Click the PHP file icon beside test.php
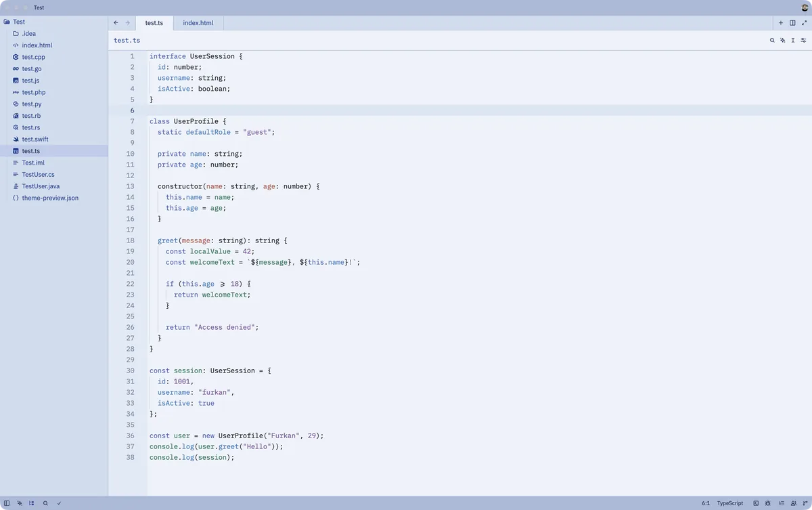This screenshot has height=510, width=812. 16,92
